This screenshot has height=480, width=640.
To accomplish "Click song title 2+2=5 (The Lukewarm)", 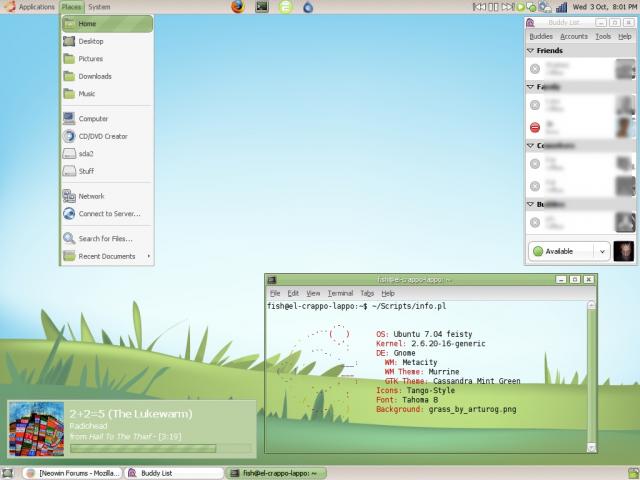I will pyautogui.click(x=131, y=414).
